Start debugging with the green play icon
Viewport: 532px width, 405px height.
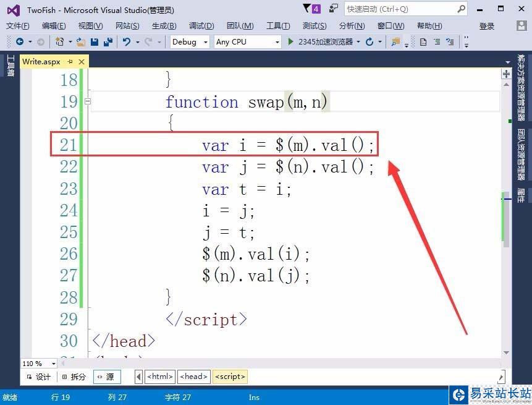[290, 41]
